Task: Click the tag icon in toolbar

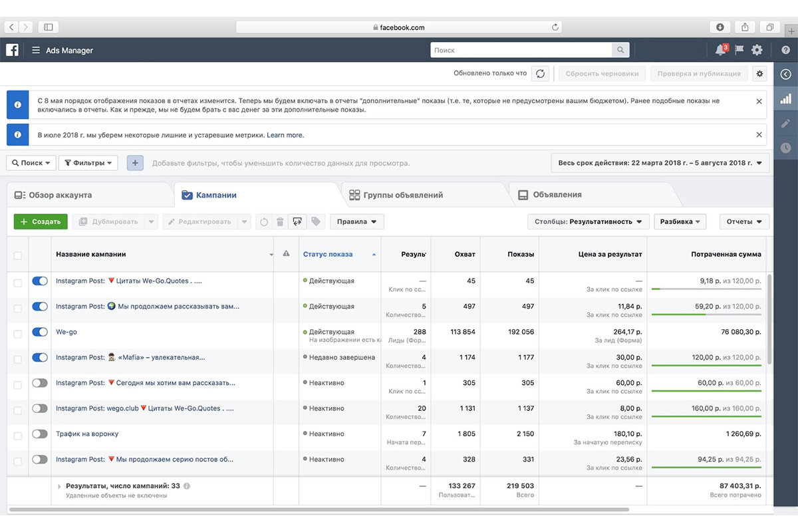Action: click(x=315, y=221)
